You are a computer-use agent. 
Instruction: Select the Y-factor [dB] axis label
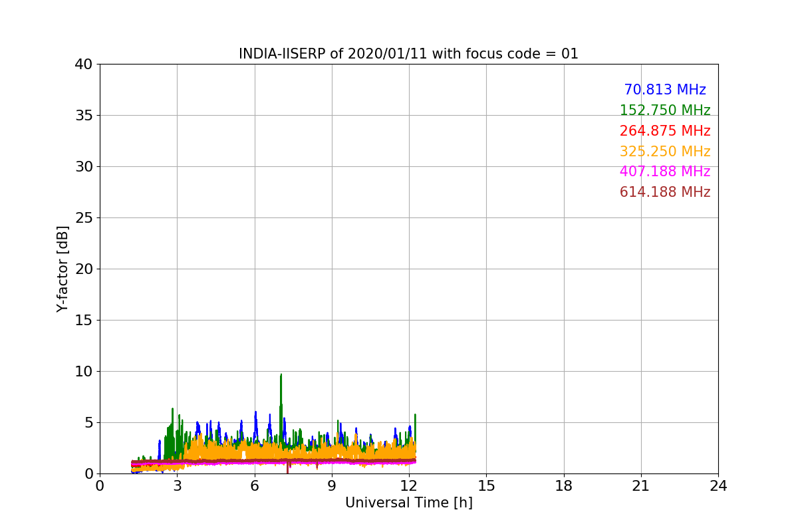(x=63, y=269)
